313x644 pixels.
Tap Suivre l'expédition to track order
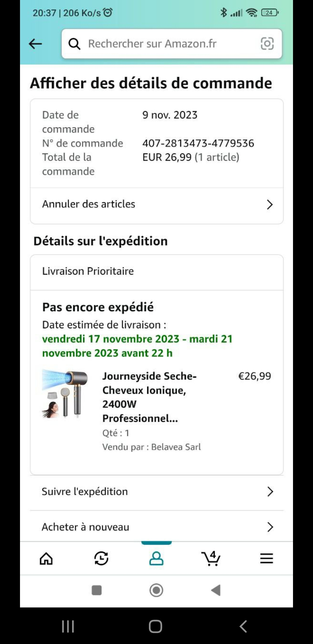(x=85, y=492)
